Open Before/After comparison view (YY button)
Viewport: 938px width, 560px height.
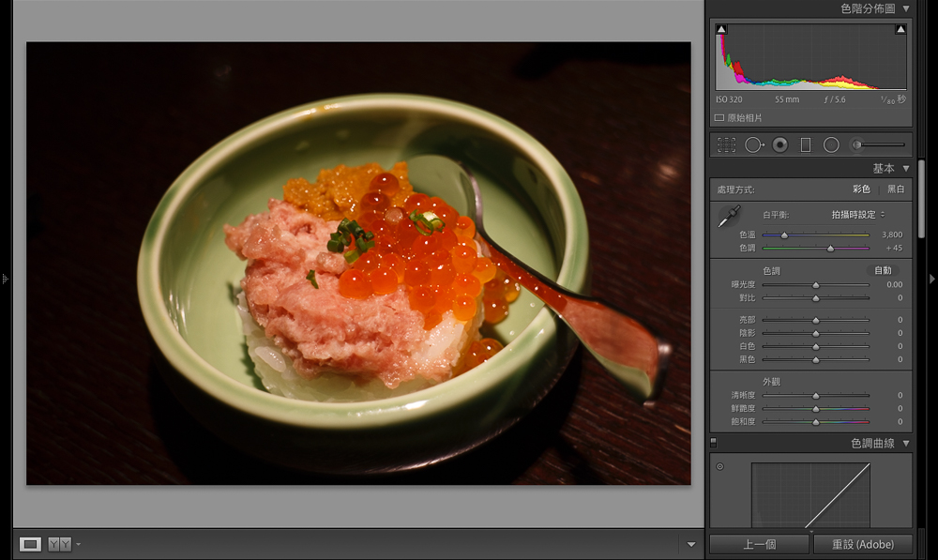59,544
